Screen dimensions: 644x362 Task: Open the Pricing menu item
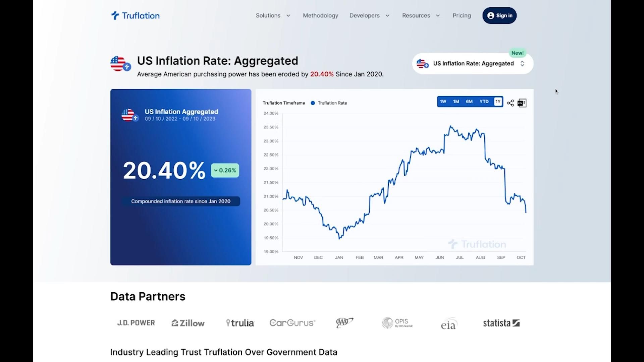462,15
